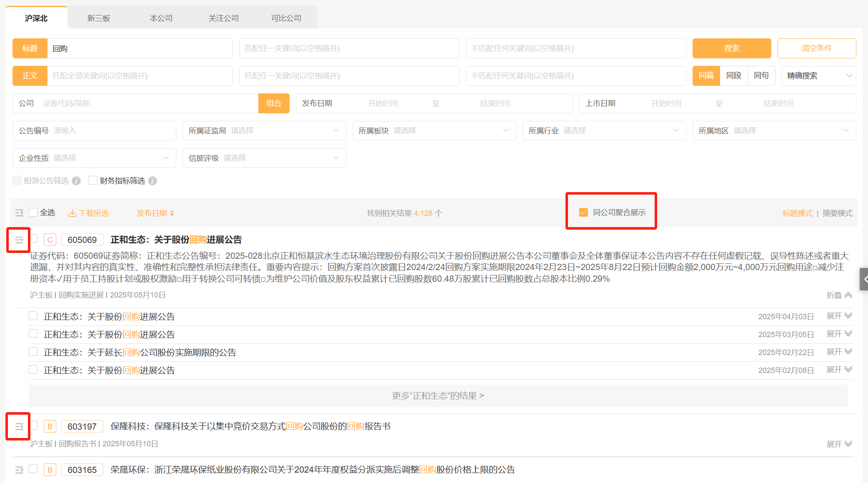Image resolution: width=868 pixels, height=483 pixels.
Task: Switch to the 新三板 tab
Action: [99, 18]
